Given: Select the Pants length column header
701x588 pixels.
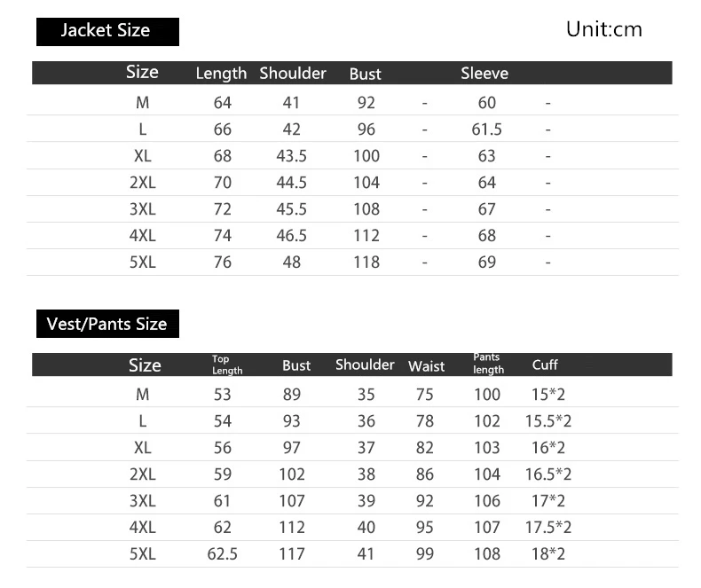Looking at the screenshot, I should (x=488, y=364).
